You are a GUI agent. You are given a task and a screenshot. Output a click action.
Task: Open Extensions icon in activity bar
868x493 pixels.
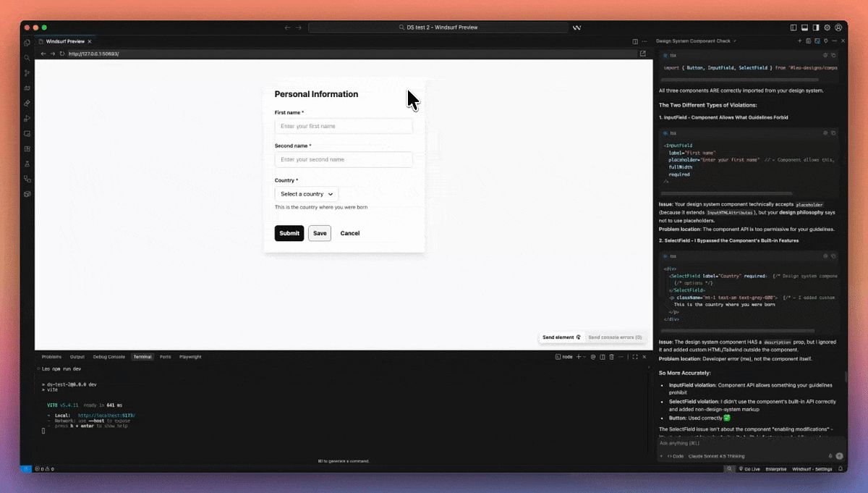[27, 149]
